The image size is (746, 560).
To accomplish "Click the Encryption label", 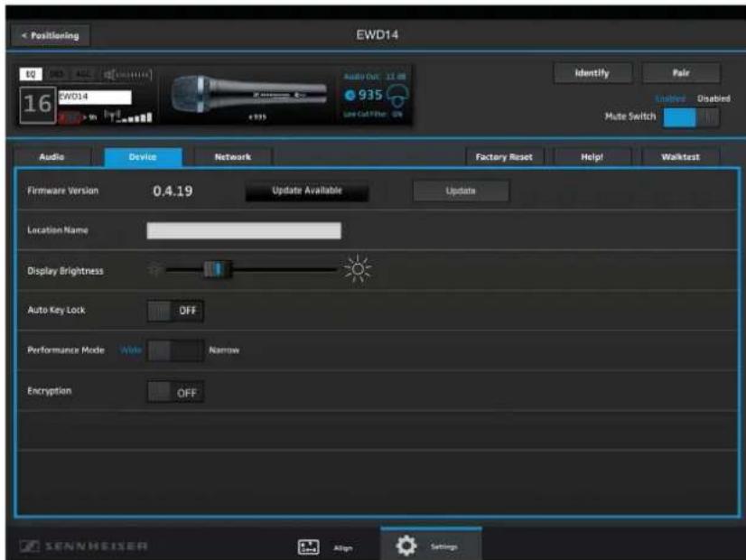I will [50, 391].
